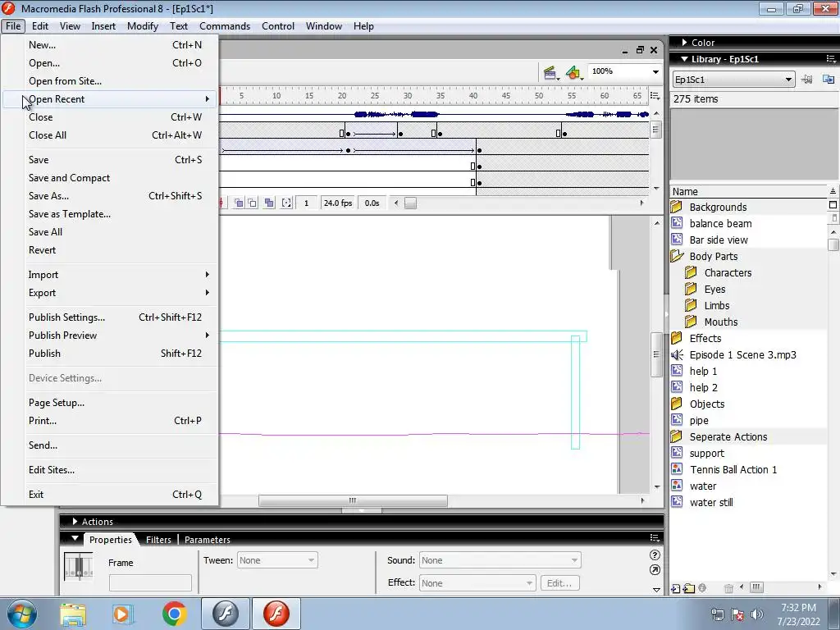
Task: Click the Properties panel options menu icon
Action: [655, 538]
